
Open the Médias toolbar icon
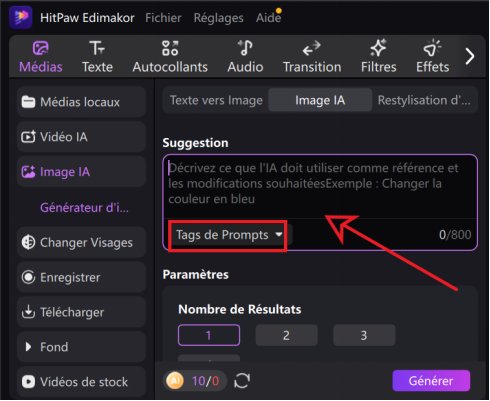tap(40, 48)
